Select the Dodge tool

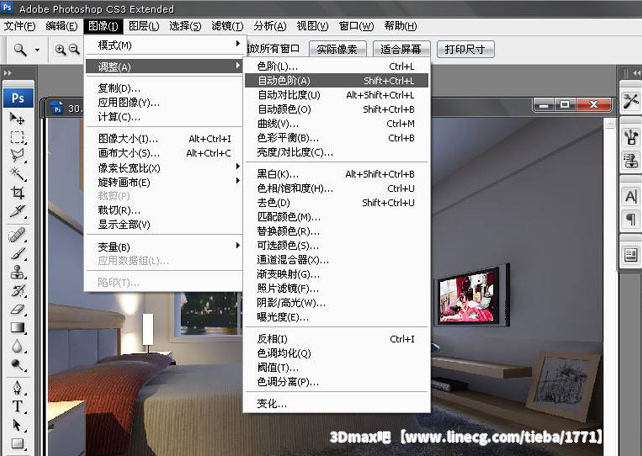17,365
